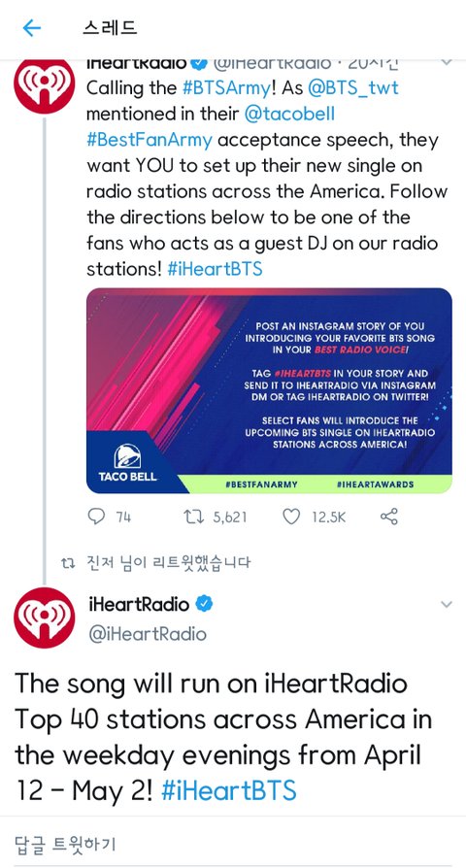The image size is (466, 868).
Task: Tap the 진저 님이 리트윗했습니다 retweet notice
Action: click(x=156, y=563)
